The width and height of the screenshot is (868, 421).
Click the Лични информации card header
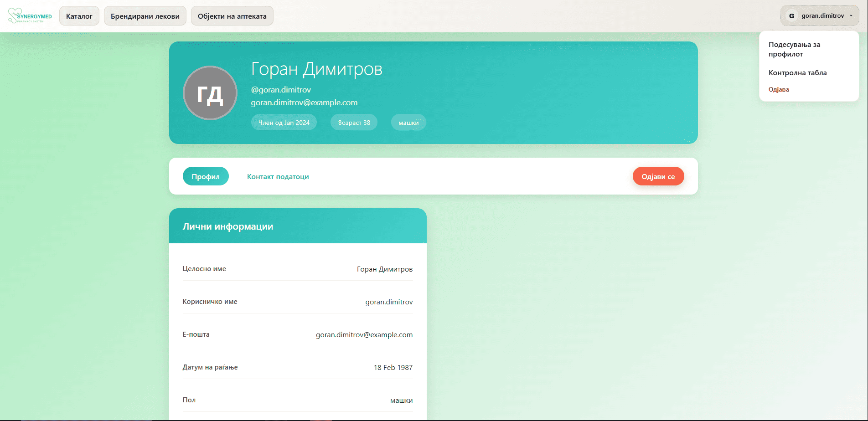pos(298,226)
